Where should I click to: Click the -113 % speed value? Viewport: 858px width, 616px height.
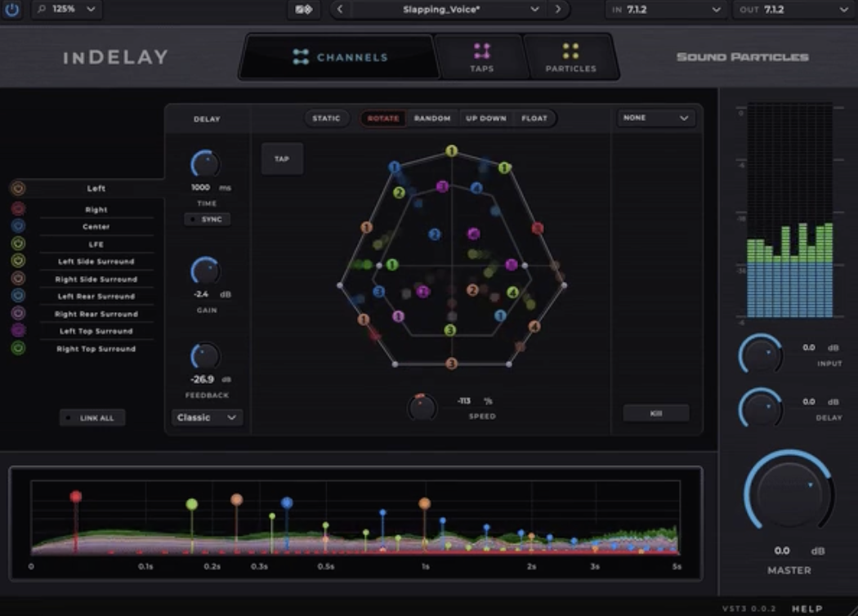tap(463, 401)
